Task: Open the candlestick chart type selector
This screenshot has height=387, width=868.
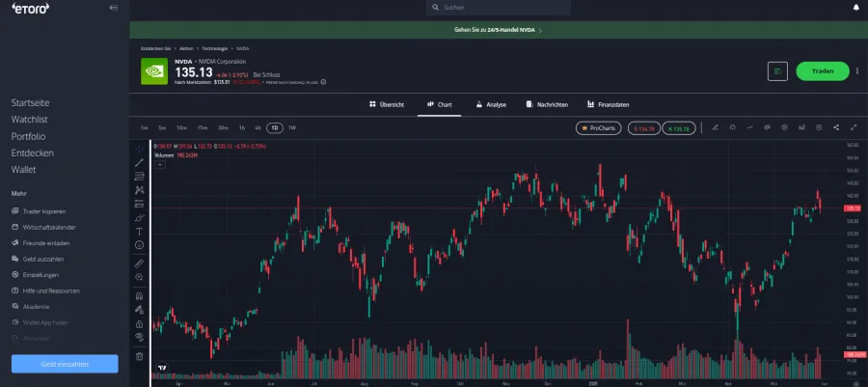Action: (768, 128)
